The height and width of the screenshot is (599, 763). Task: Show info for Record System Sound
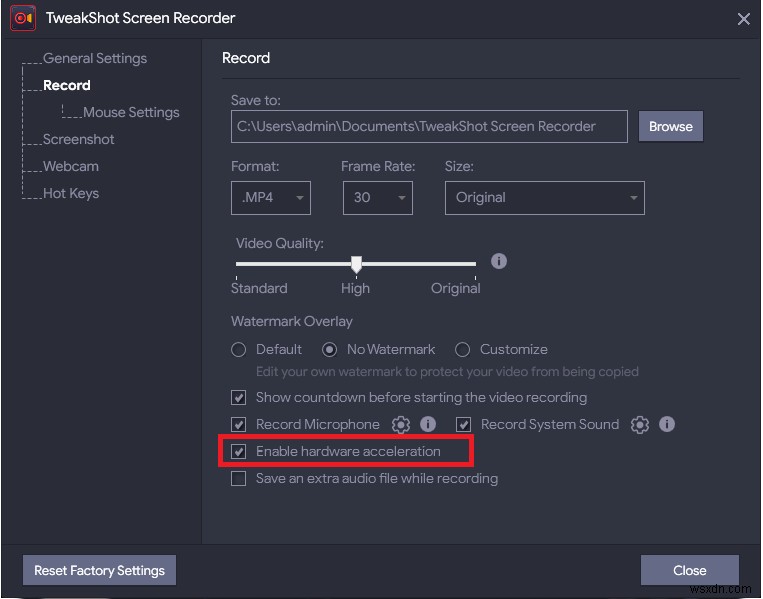(x=667, y=424)
